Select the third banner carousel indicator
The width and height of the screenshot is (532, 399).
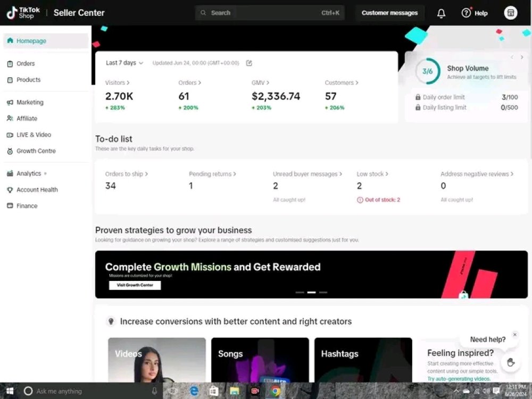pyautogui.click(x=323, y=292)
